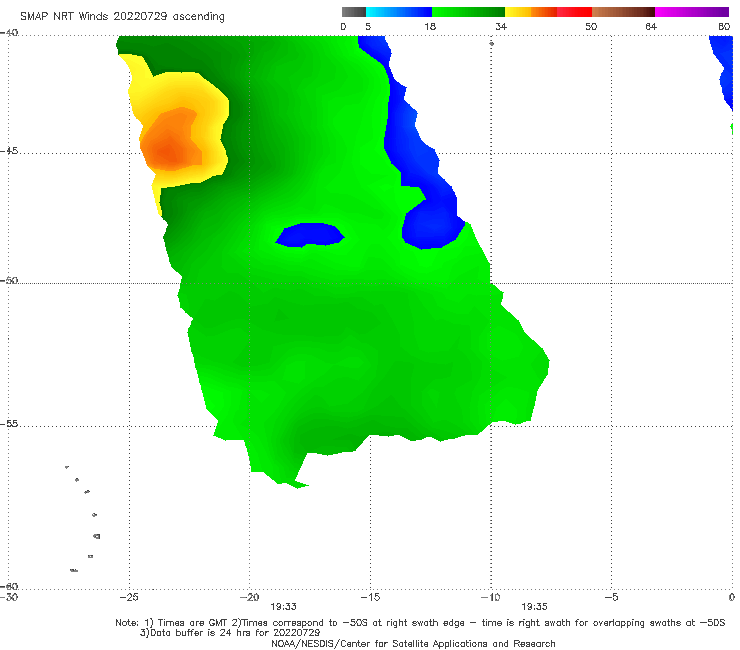The height and width of the screenshot is (650, 740).
Task: Click the color bar label "18"
Action: coord(430,27)
